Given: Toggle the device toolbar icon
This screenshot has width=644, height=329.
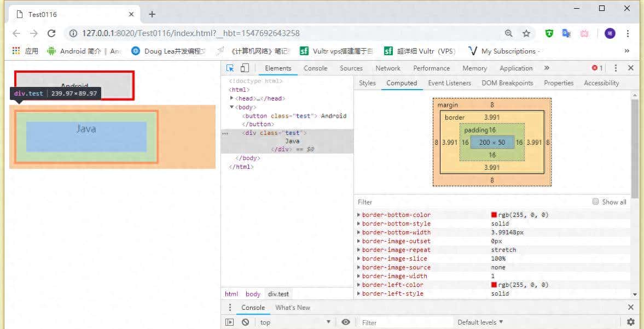Looking at the screenshot, I should 245,68.
